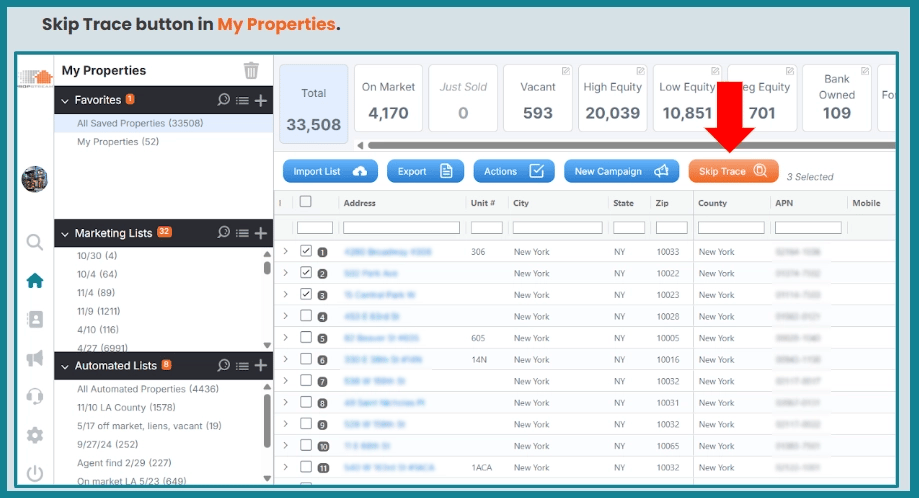Click the trash icon beside My Properties
The height and width of the screenshot is (498, 919).
(x=251, y=71)
